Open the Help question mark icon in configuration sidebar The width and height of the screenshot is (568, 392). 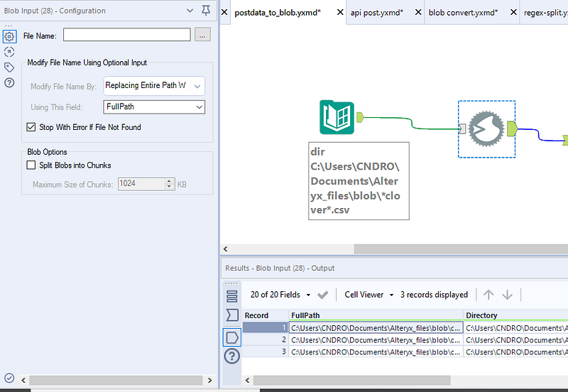click(9, 83)
